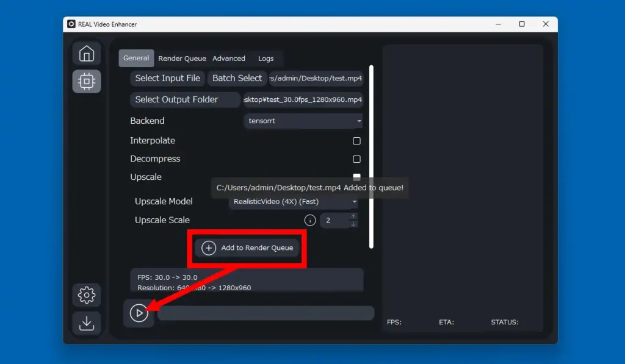Click the Resolution -> 1280x960 info line
Image resolution: width=625 pixels, height=364 pixels.
(x=194, y=288)
